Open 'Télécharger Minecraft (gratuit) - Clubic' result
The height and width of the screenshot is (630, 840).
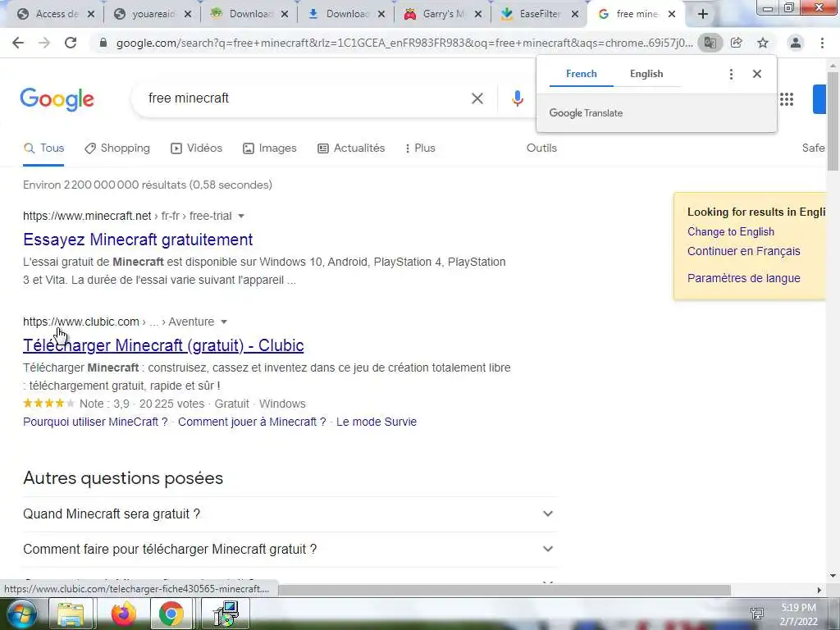coord(163,345)
